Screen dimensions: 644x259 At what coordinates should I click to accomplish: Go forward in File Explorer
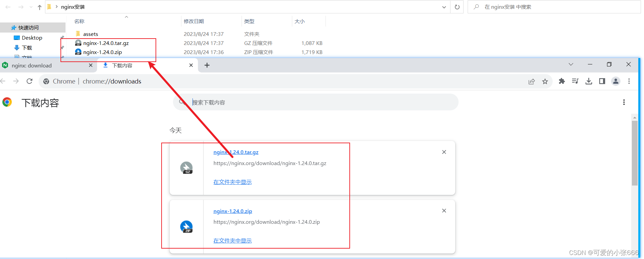[21, 7]
